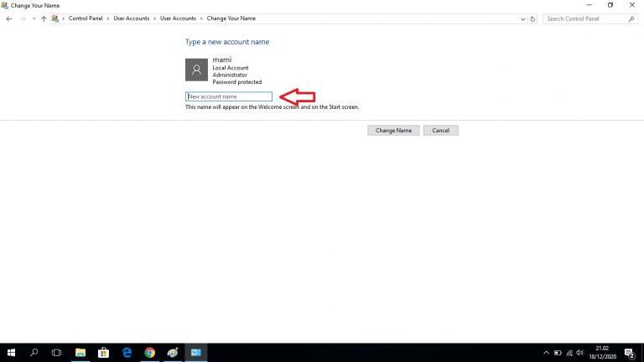
Task: Click the 'Local Account' label
Action: coord(231,68)
